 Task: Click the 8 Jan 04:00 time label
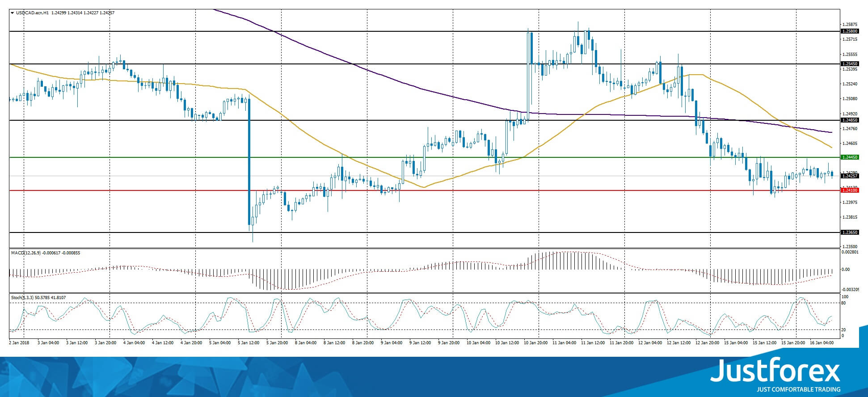coord(306,343)
